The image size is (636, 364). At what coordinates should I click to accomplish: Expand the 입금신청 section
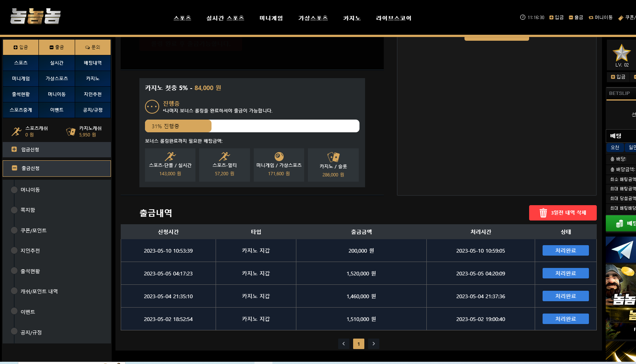click(x=57, y=149)
